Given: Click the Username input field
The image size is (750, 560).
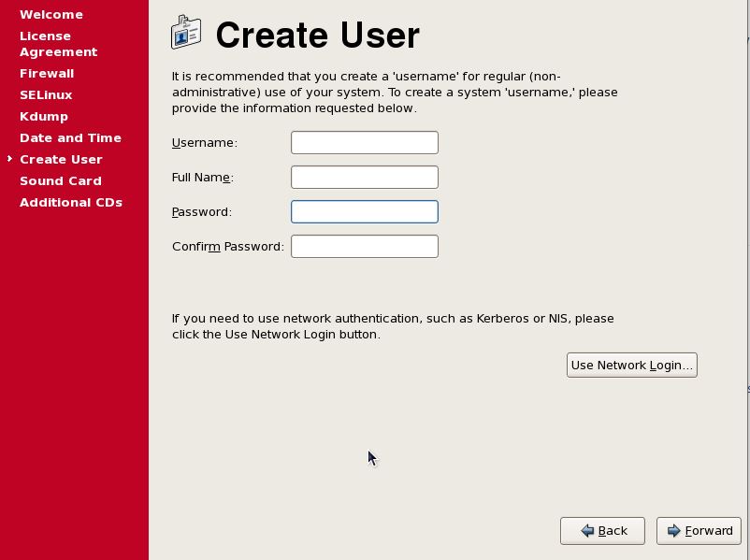Looking at the screenshot, I should (365, 142).
